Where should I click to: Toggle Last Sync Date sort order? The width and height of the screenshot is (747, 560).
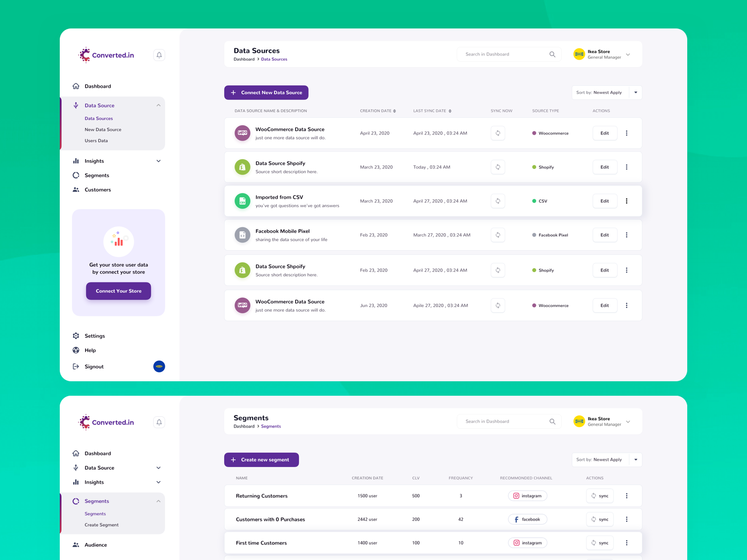click(x=450, y=111)
